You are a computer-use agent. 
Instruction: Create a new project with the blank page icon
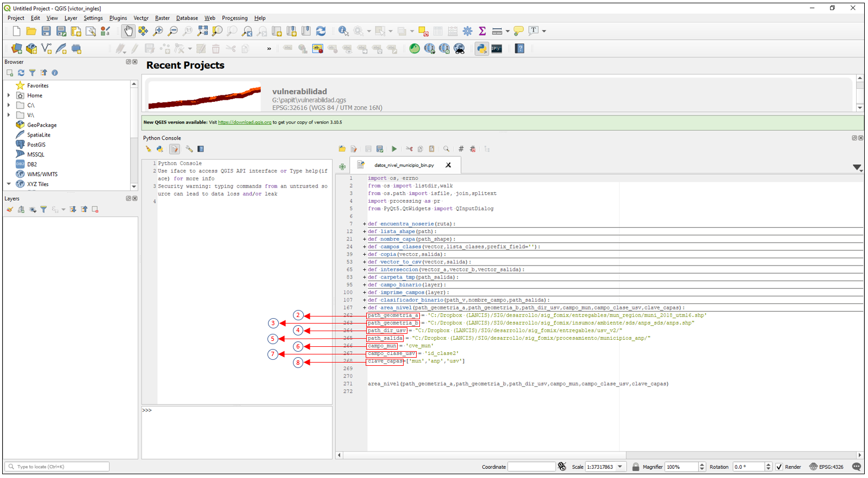[16, 31]
